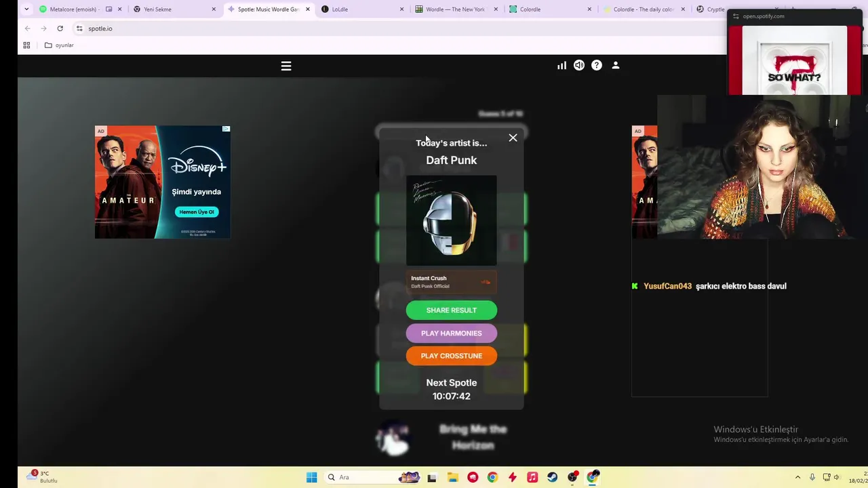Click the microphone icon in system tray
Viewport: 868px width, 488px height.
coord(812,477)
